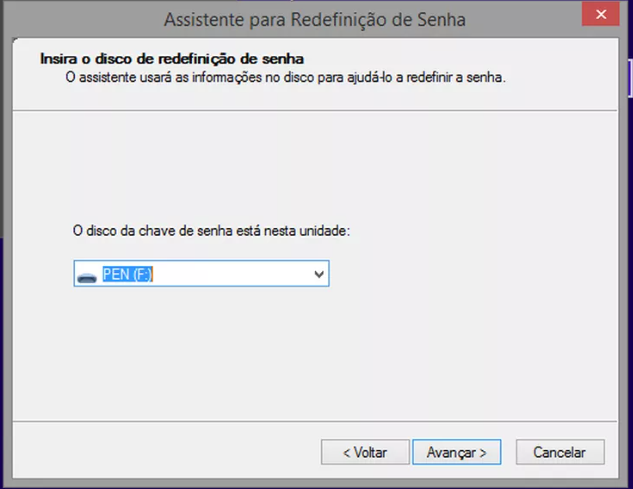The image size is (633, 489).
Task: Click the blank area above the drive label
Action: [315, 166]
